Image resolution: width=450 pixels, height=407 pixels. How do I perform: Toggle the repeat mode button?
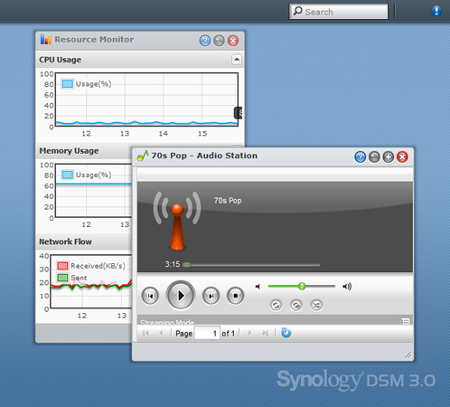point(276,305)
